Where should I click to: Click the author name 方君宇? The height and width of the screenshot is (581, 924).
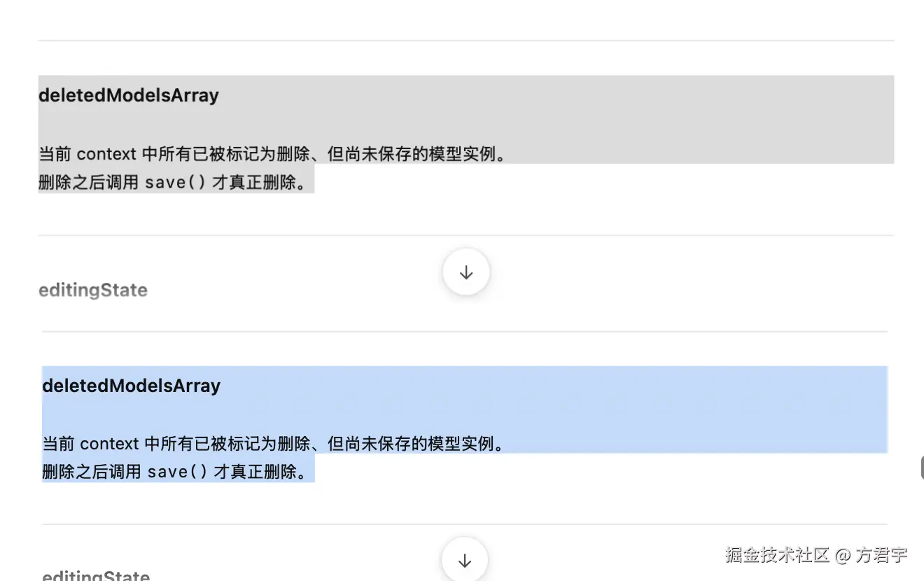point(881,556)
